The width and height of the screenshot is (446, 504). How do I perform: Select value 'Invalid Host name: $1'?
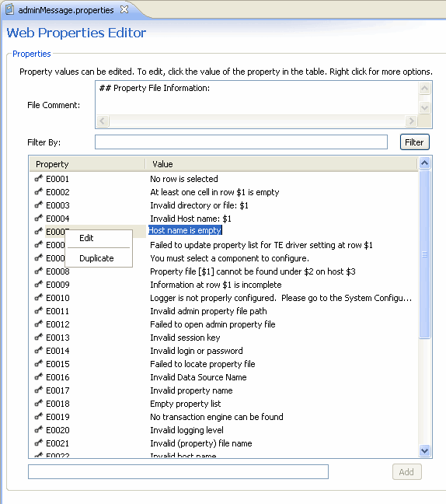click(x=190, y=219)
